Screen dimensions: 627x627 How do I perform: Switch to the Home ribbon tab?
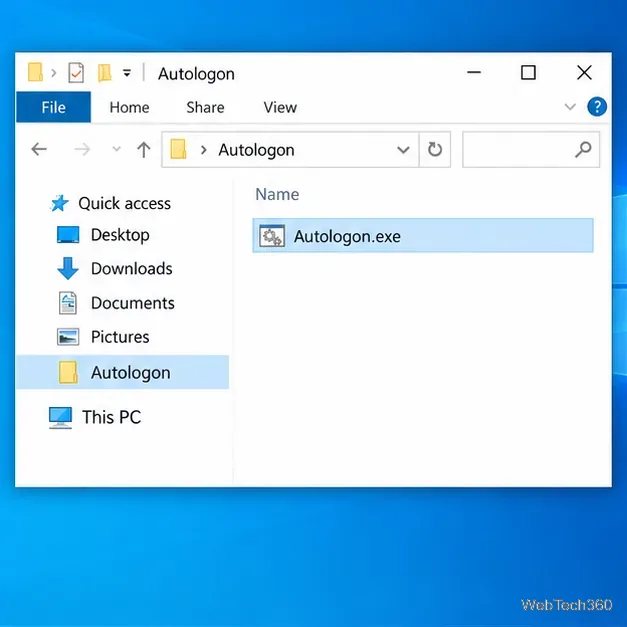click(129, 107)
